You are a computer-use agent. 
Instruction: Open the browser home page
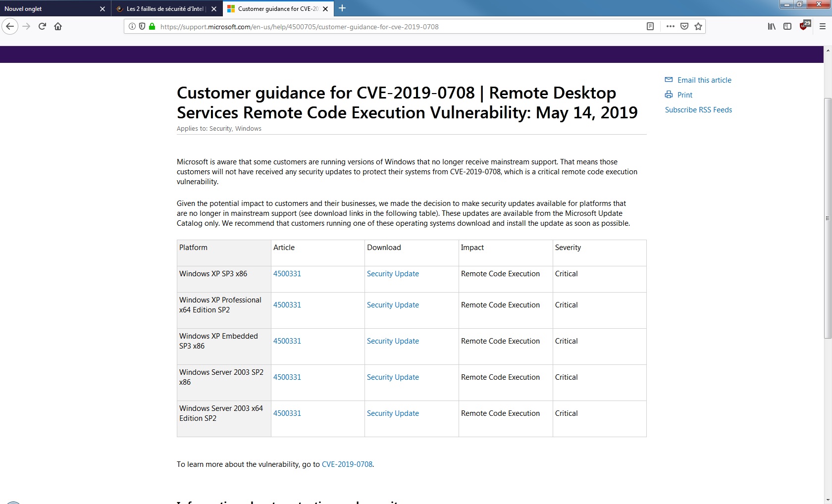pyautogui.click(x=58, y=26)
